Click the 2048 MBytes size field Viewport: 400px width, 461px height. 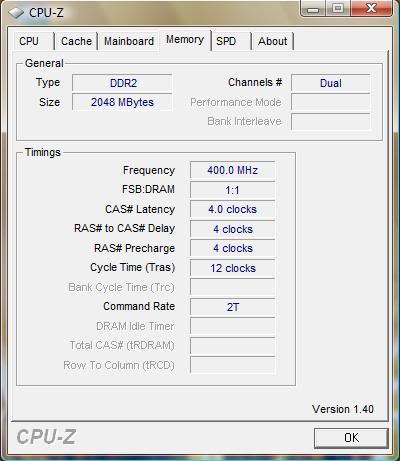pos(122,102)
